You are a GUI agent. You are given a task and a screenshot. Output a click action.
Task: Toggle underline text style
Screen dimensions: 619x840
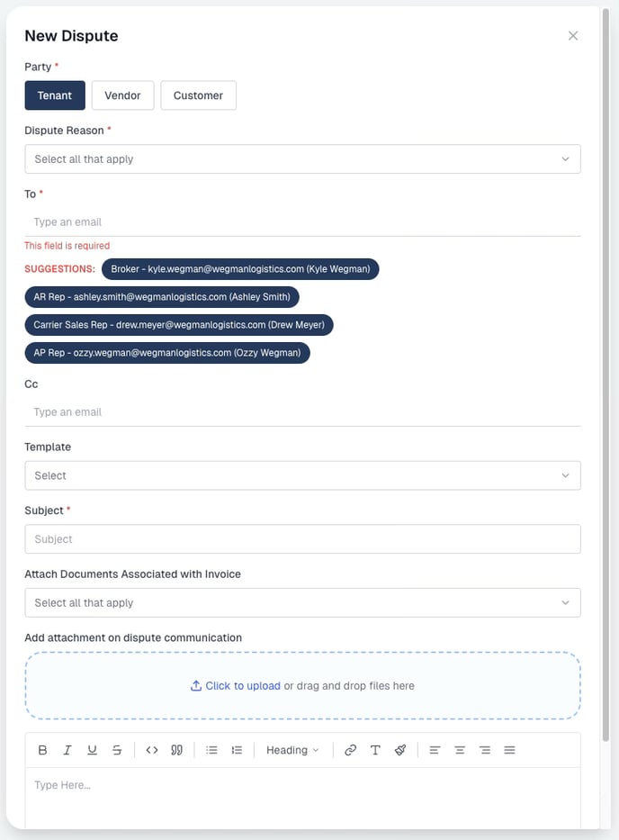pos(92,750)
